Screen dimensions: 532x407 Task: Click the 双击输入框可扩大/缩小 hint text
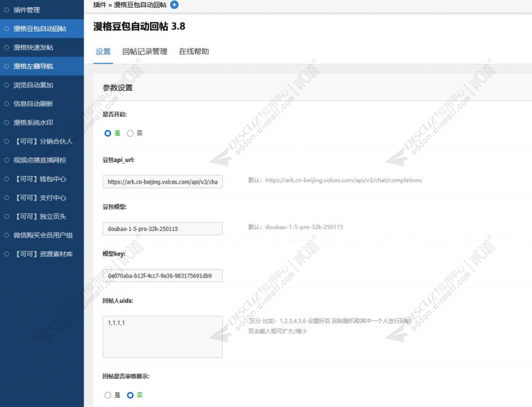278,331
